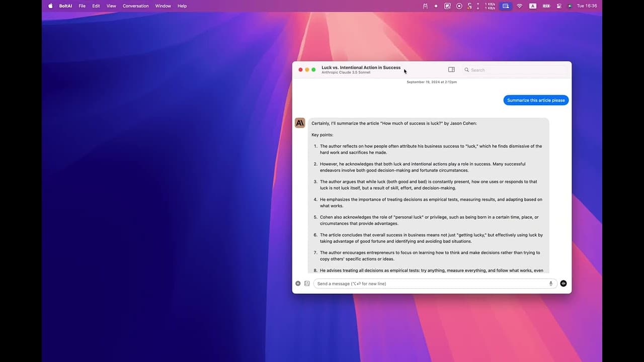
Task: Open the Conversation menu
Action: pyautogui.click(x=136, y=6)
